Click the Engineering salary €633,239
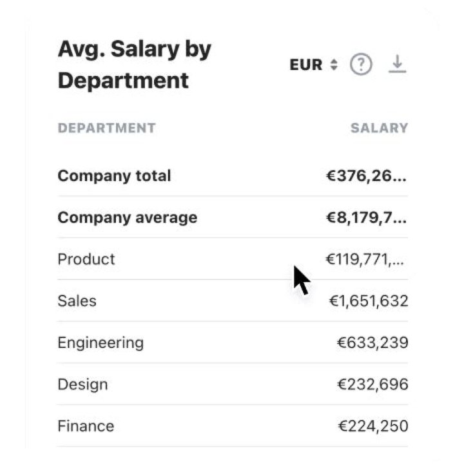This screenshot has height=476, width=464. coord(372,343)
